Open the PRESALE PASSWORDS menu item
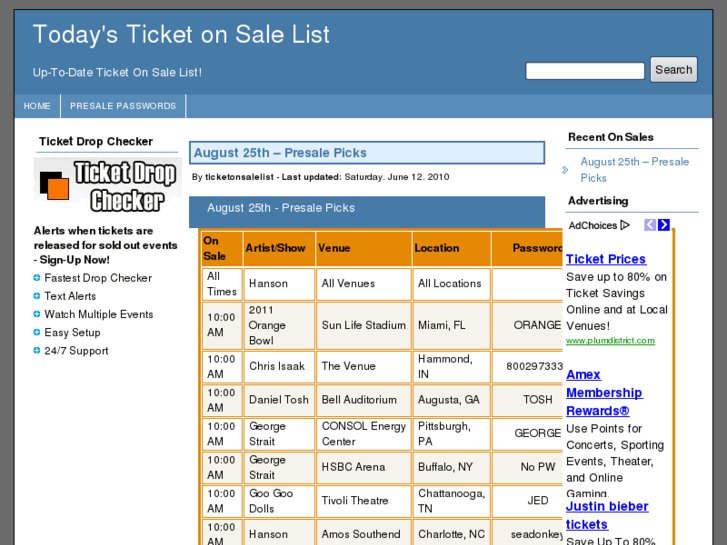 click(123, 106)
